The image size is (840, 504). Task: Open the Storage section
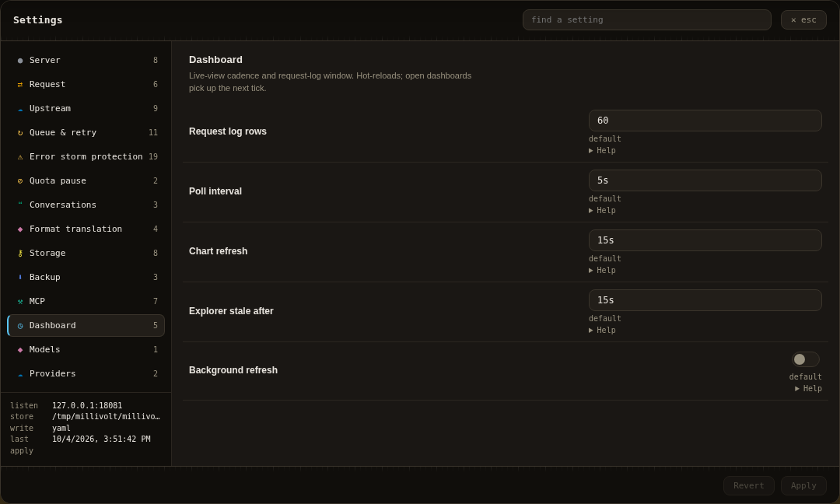[86, 254]
